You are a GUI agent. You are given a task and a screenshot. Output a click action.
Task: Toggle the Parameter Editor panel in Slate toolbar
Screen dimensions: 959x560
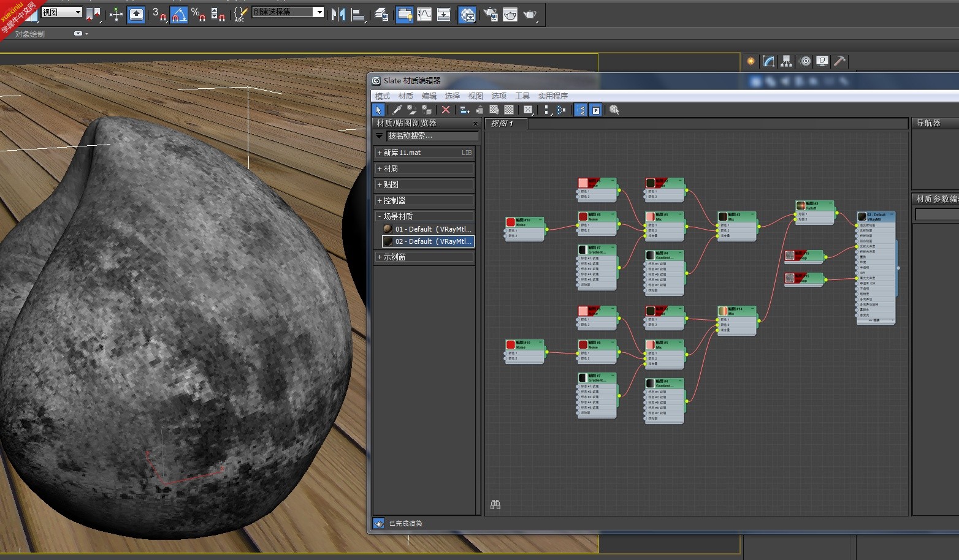[595, 110]
